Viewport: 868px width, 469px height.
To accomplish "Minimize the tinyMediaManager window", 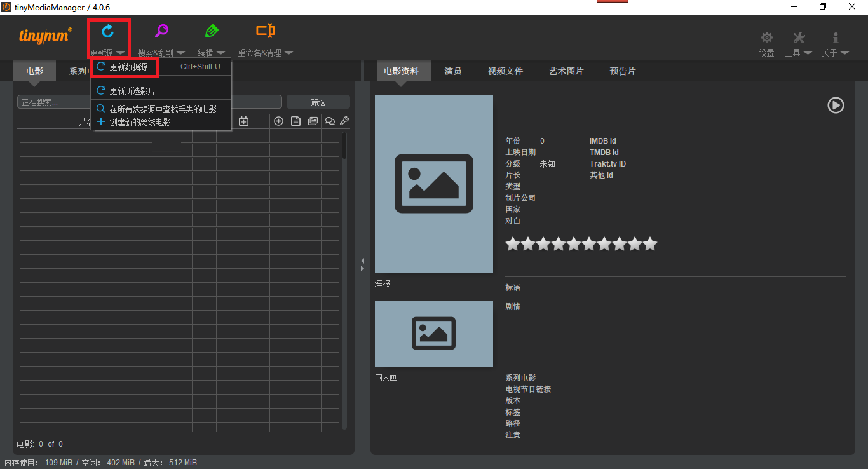I will [x=794, y=7].
